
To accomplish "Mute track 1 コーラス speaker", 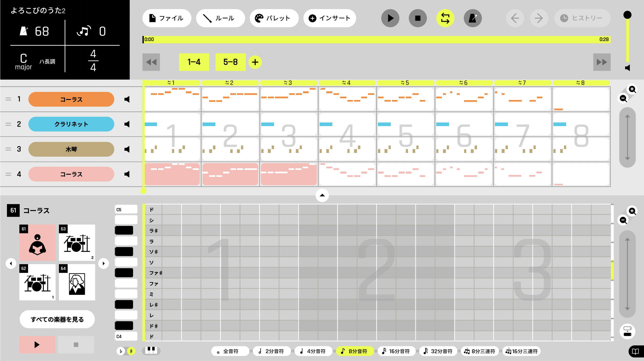I will click(x=127, y=99).
